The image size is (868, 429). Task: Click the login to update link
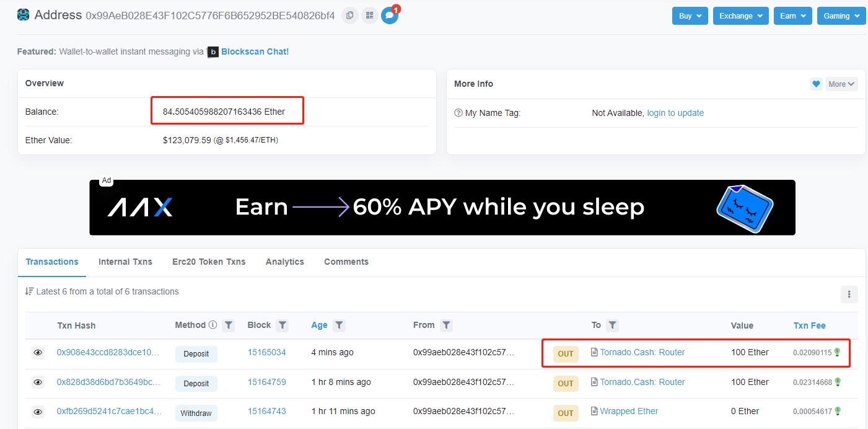click(x=675, y=113)
